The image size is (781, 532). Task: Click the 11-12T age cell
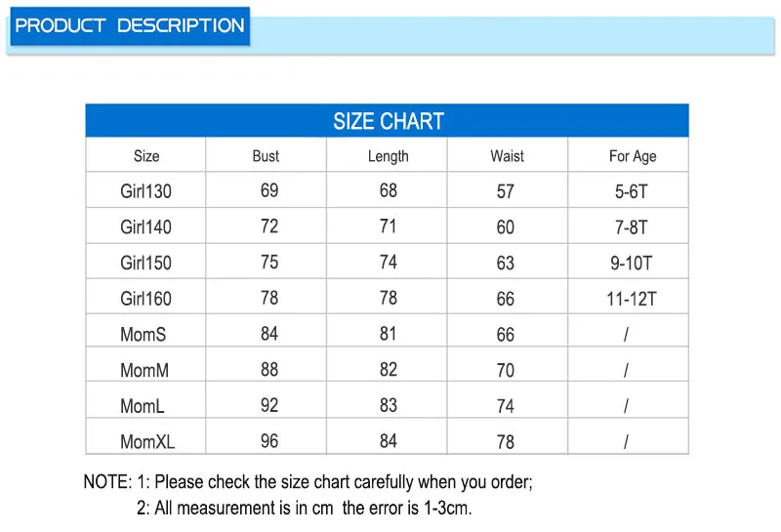[631, 299]
